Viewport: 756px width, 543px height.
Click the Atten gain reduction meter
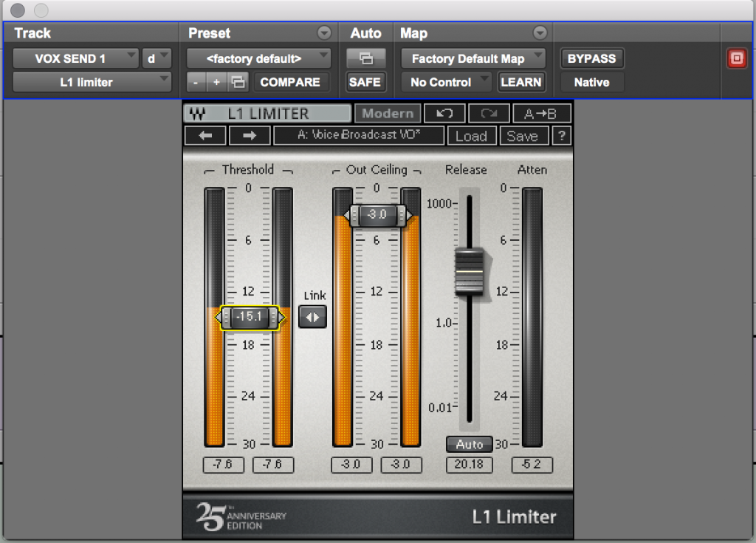tap(532, 317)
